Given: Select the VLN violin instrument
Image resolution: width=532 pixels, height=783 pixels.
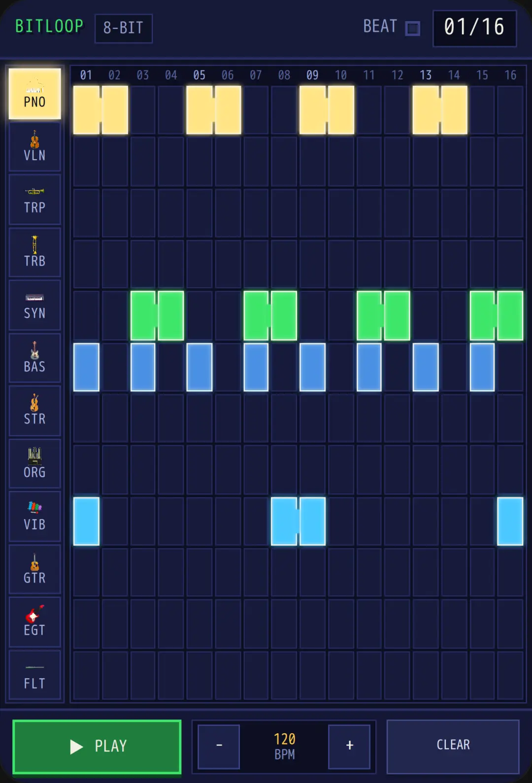Looking at the screenshot, I should [x=34, y=147].
